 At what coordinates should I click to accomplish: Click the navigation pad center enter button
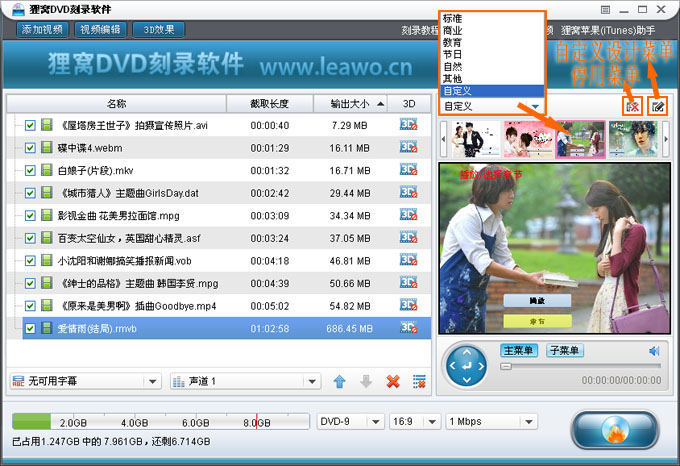click(x=467, y=366)
